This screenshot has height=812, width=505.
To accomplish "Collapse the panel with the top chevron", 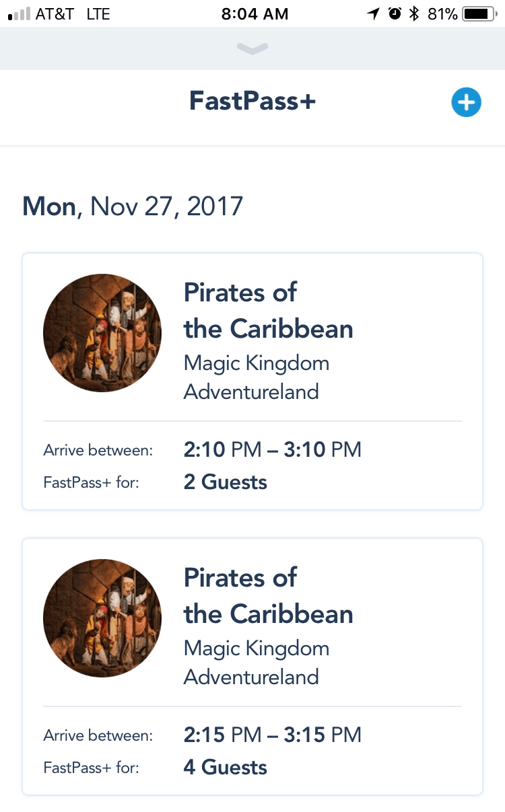I will 252,48.
